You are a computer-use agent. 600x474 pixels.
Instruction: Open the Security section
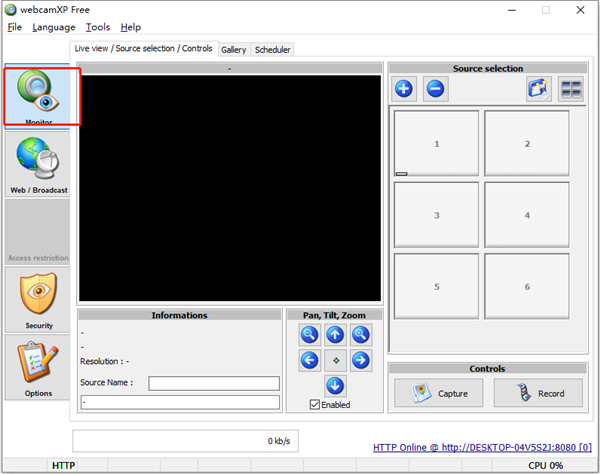pyautogui.click(x=38, y=299)
